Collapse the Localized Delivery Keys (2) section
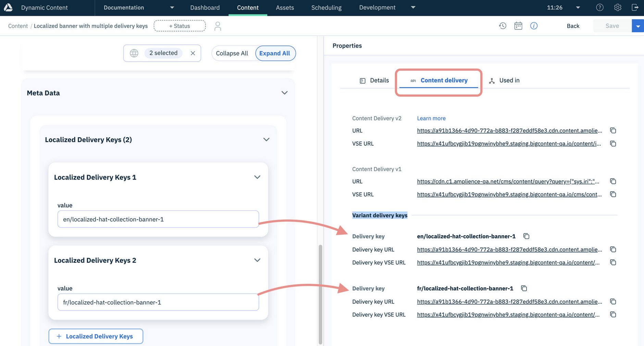The image size is (644, 346). point(266,139)
